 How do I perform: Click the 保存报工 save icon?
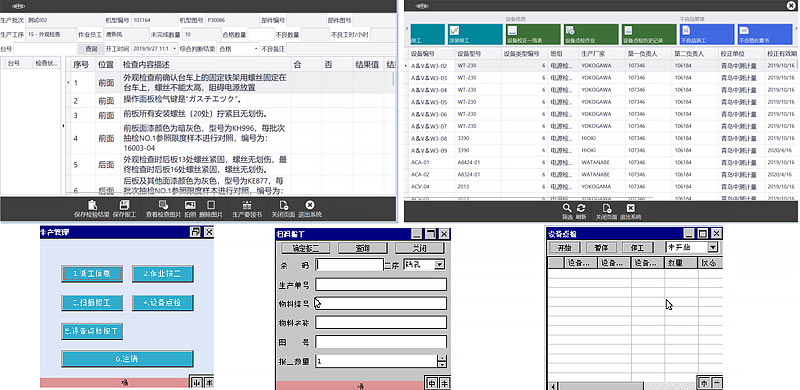124,205
